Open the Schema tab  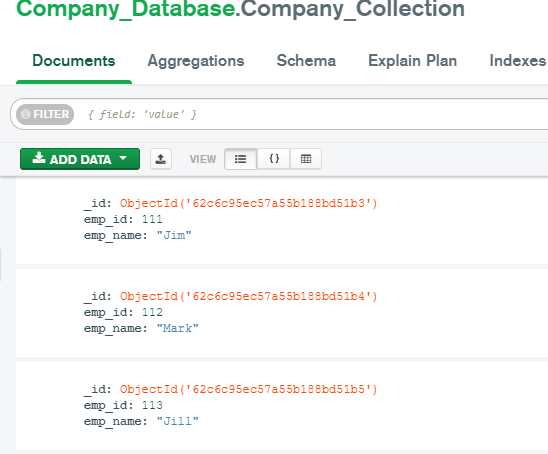pos(306,61)
